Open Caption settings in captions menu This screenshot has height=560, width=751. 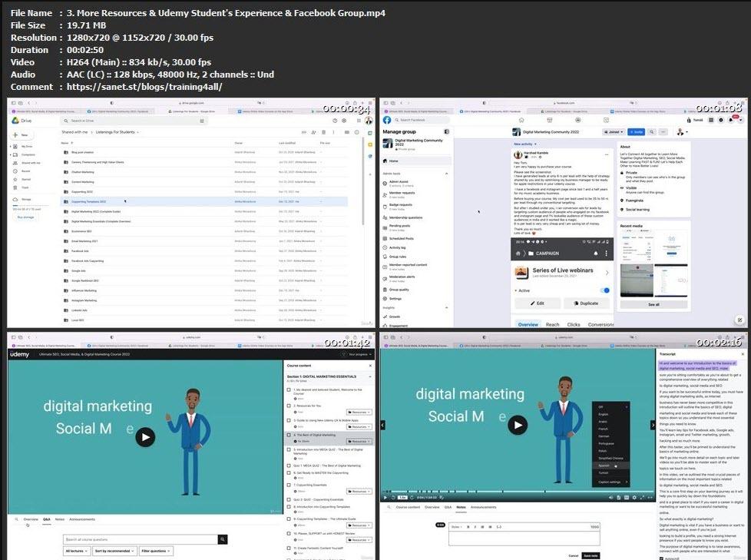tap(610, 482)
